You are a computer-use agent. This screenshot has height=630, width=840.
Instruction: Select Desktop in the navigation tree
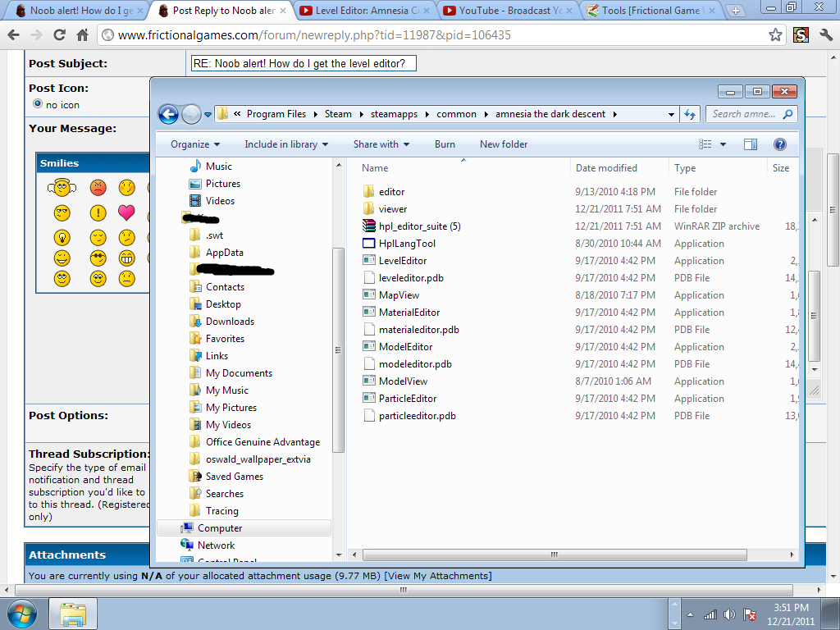tap(223, 304)
